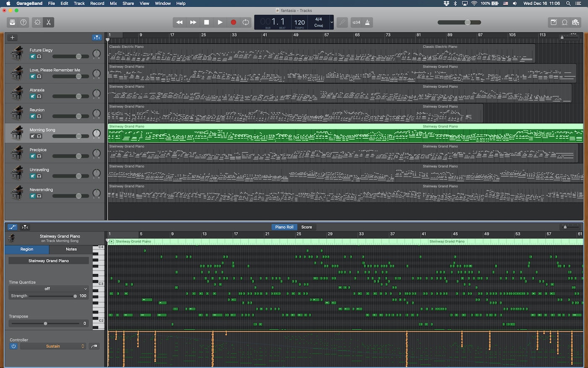The width and height of the screenshot is (588, 368).
Task: Toggle Catch Playhead button in track header
Action: tap(97, 37)
